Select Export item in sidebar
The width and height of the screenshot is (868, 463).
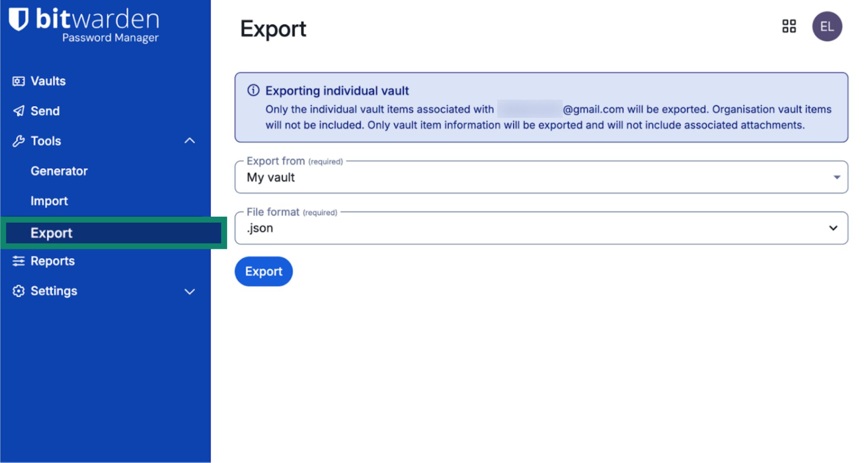tap(51, 233)
